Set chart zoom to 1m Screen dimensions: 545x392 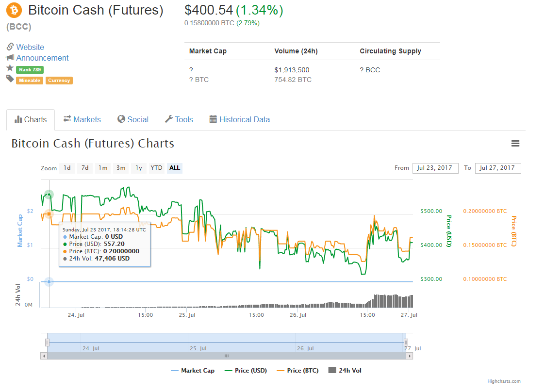click(x=103, y=168)
